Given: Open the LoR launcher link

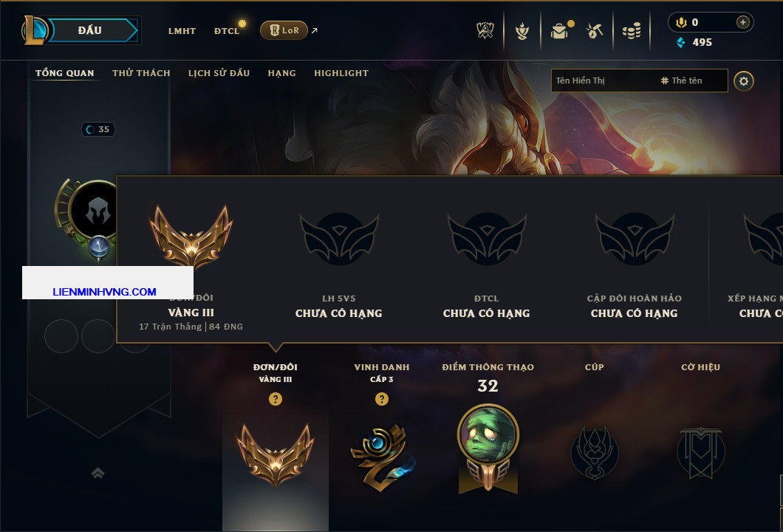Looking at the screenshot, I should tap(284, 30).
